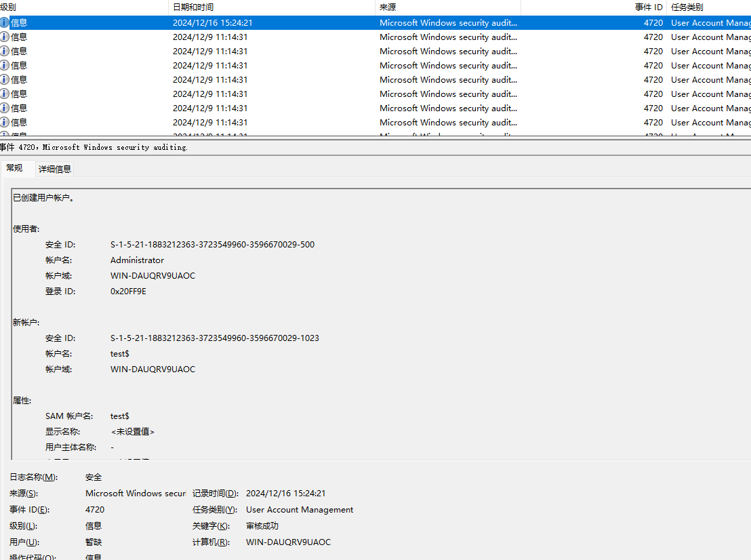
Task: Click the login ID value 0x20FF9E
Action: (128, 292)
